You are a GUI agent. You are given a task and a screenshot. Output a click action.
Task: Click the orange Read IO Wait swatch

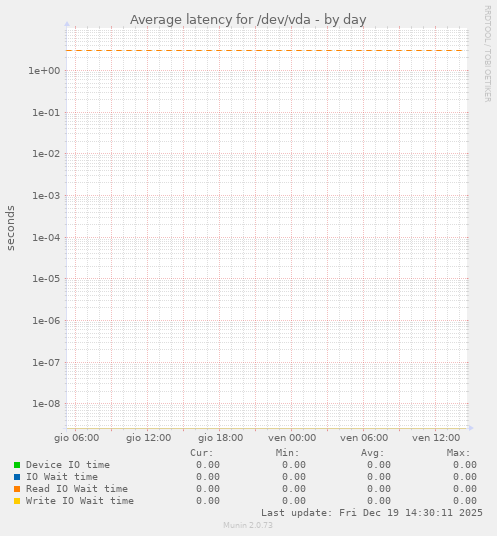[x=17, y=489]
